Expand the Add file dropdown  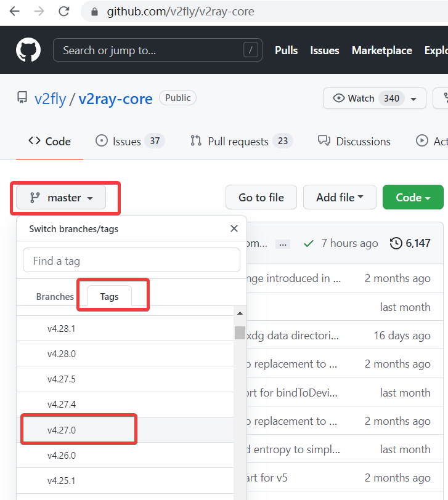tap(340, 198)
